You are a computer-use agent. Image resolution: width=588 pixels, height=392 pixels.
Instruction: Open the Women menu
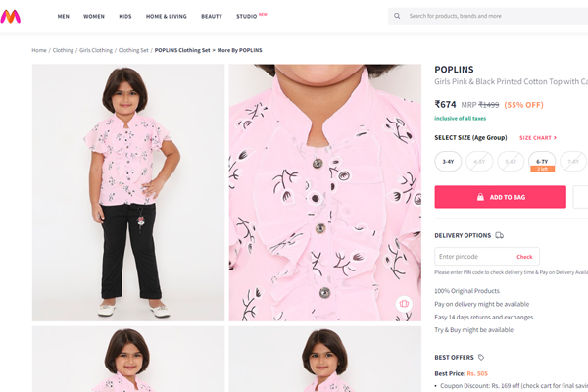94,16
